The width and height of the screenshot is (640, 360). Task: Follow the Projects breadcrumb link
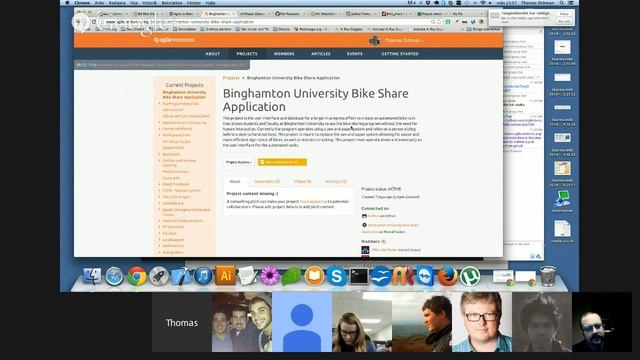[231, 78]
